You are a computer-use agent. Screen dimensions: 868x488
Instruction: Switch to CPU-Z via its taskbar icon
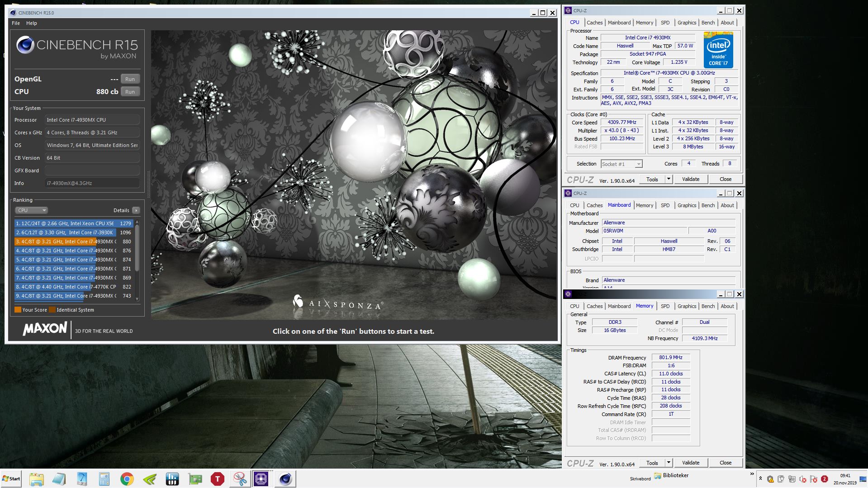(261, 479)
